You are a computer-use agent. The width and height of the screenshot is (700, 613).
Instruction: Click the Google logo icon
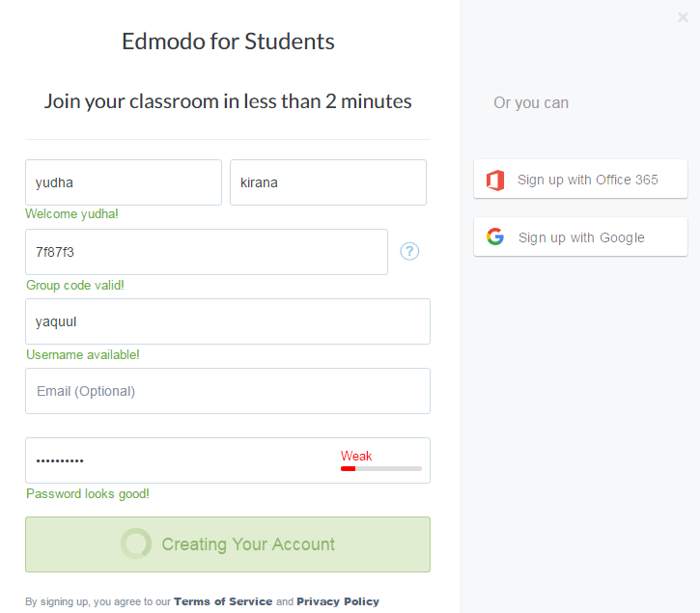click(x=495, y=237)
